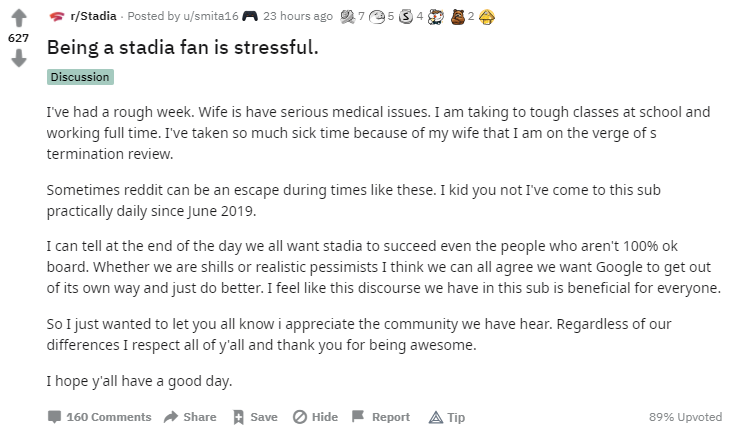
Task: Click the gamepad flair icon beside smita16
Action: (250, 16)
